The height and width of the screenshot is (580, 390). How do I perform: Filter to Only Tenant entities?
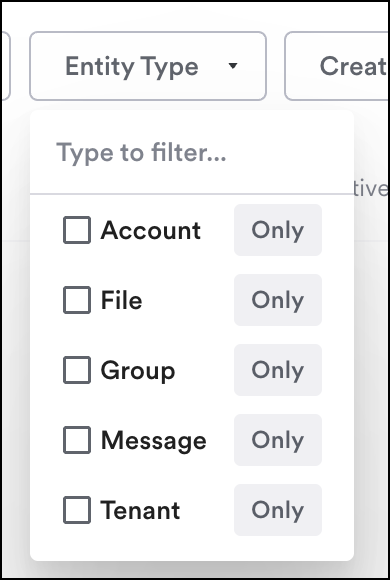[x=278, y=510]
